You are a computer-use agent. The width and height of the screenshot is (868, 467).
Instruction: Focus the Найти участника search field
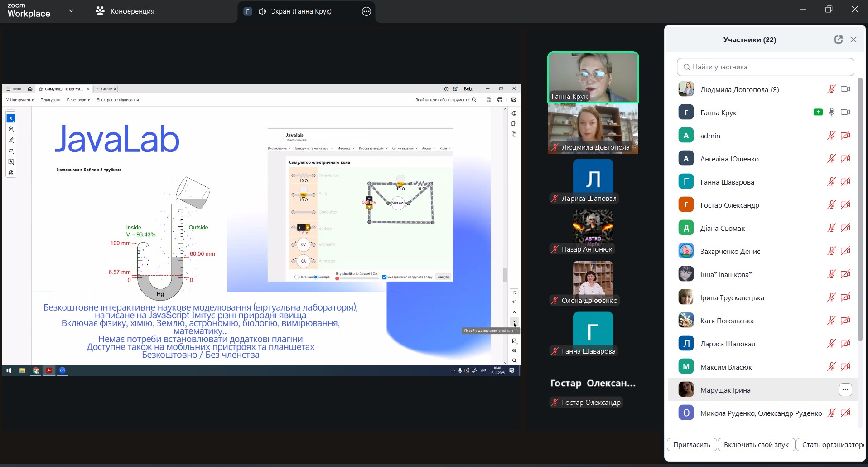[x=766, y=67]
